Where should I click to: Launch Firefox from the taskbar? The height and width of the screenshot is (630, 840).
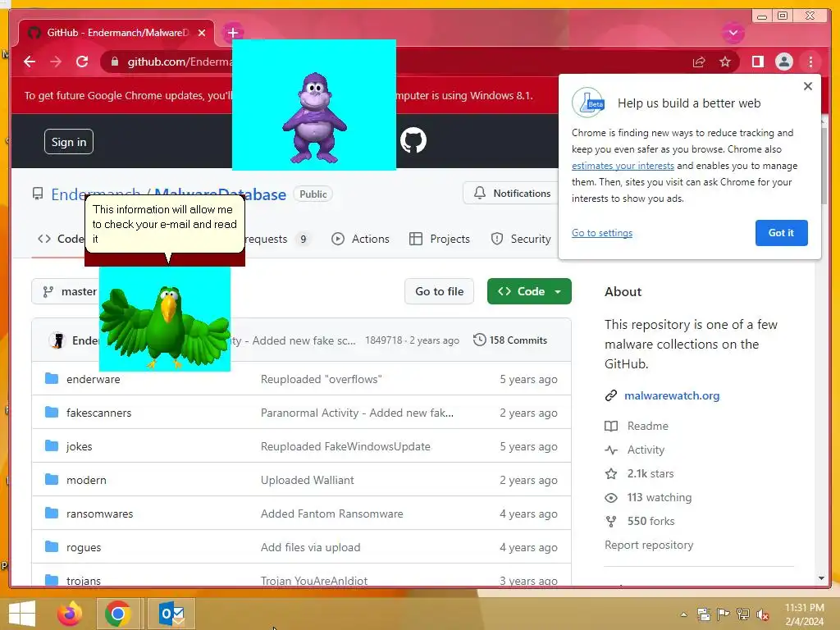[70, 614]
